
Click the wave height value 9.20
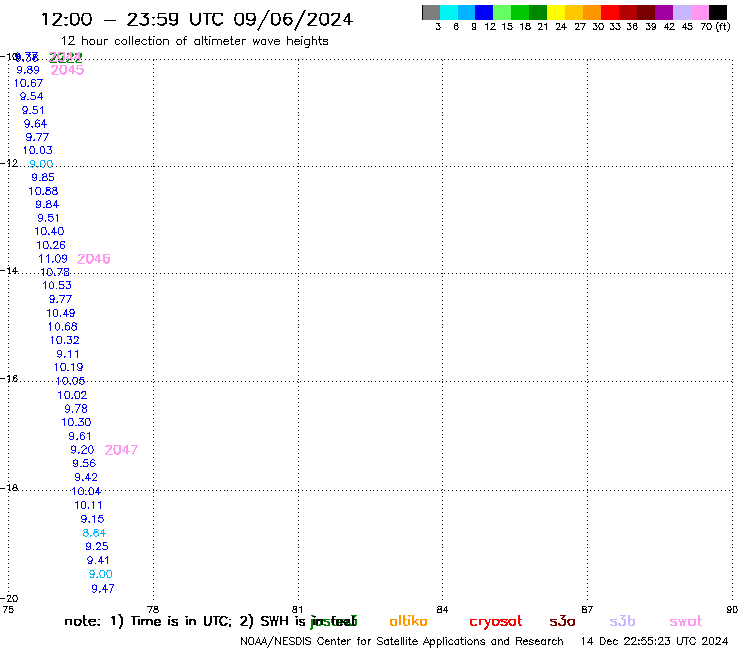tap(82, 449)
